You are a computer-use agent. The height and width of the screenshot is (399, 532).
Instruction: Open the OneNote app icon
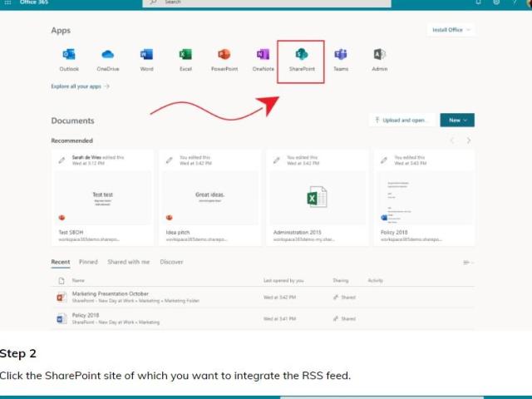[x=263, y=54]
